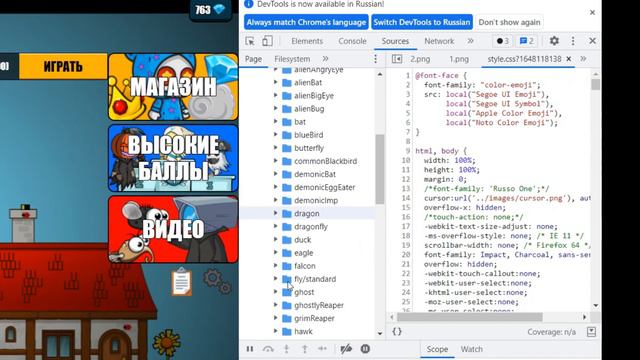Image resolution: width=640 pixels, height=360 pixels.
Task: Select the Scope debugger tab
Action: click(x=437, y=349)
